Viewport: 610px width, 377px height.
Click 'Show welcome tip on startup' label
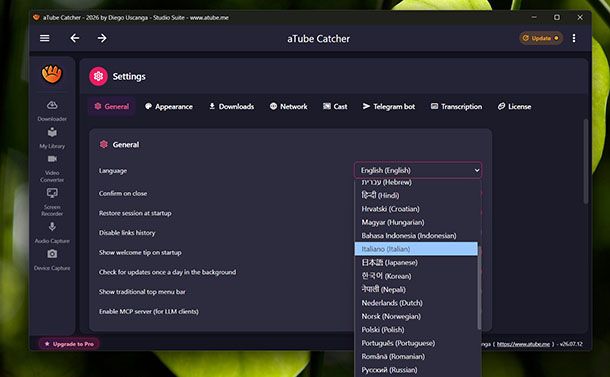140,253
